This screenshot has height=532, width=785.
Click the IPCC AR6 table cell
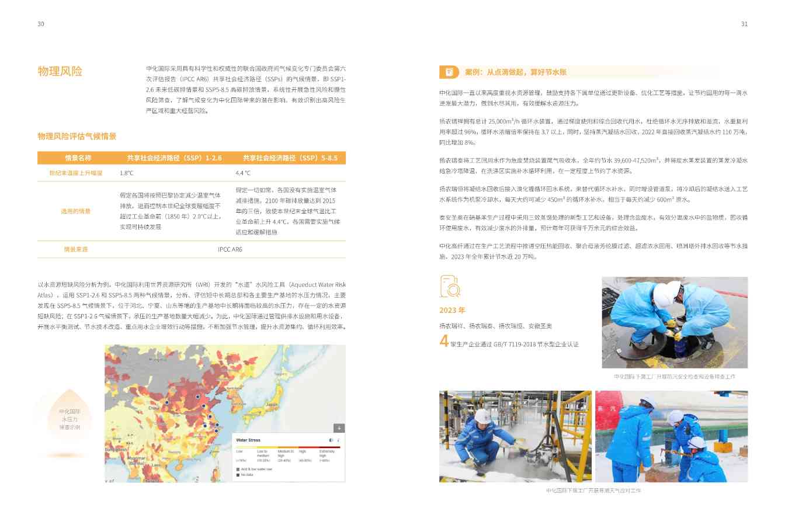(230, 249)
